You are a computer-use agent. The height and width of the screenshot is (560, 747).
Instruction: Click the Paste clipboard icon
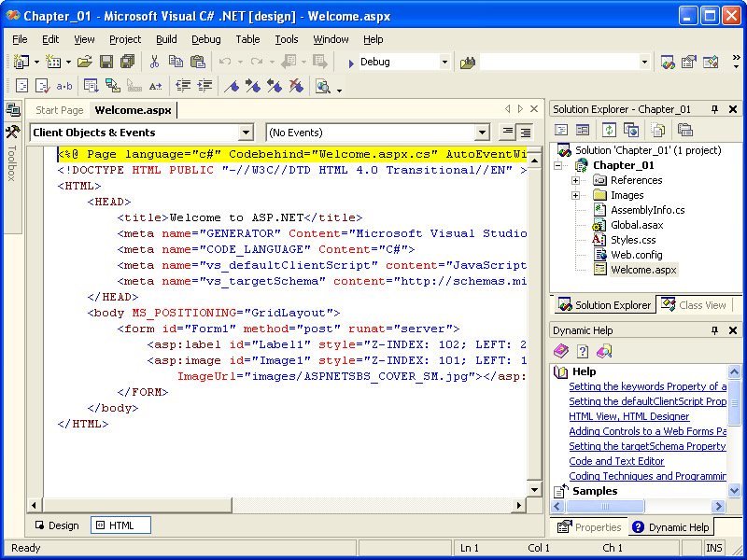pos(197,62)
